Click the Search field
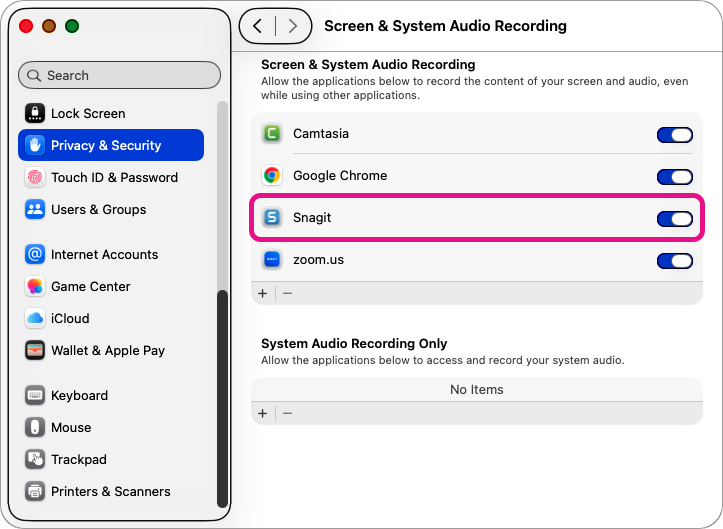This screenshot has width=723, height=529. tap(119, 75)
